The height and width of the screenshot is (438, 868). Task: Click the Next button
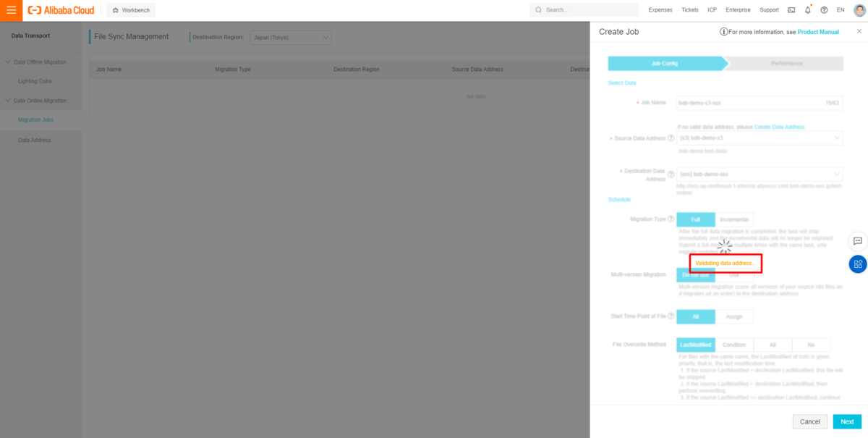pos(847,421)
